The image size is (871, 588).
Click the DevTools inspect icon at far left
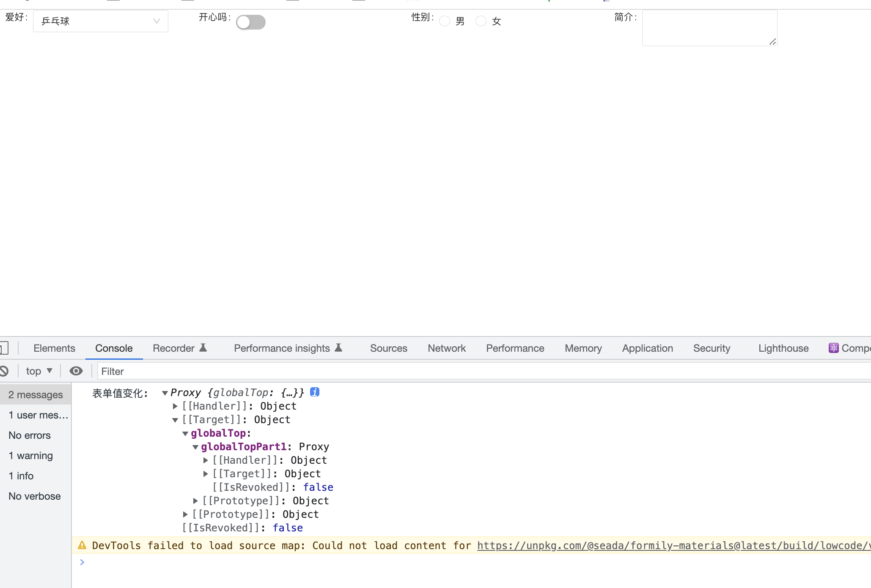point(4,347)
